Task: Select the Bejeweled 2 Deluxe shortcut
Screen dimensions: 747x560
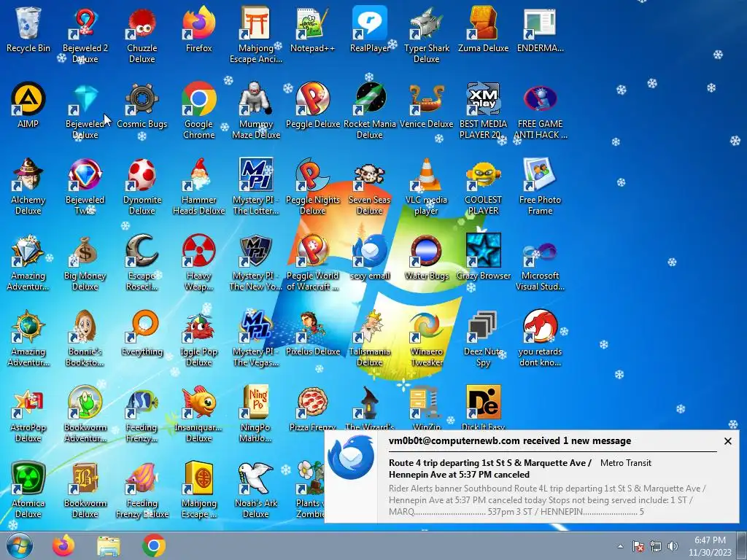Action: 85,35
